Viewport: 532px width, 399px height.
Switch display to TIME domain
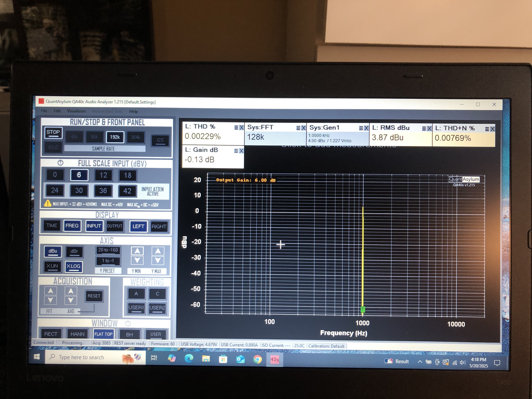point(52,226)
